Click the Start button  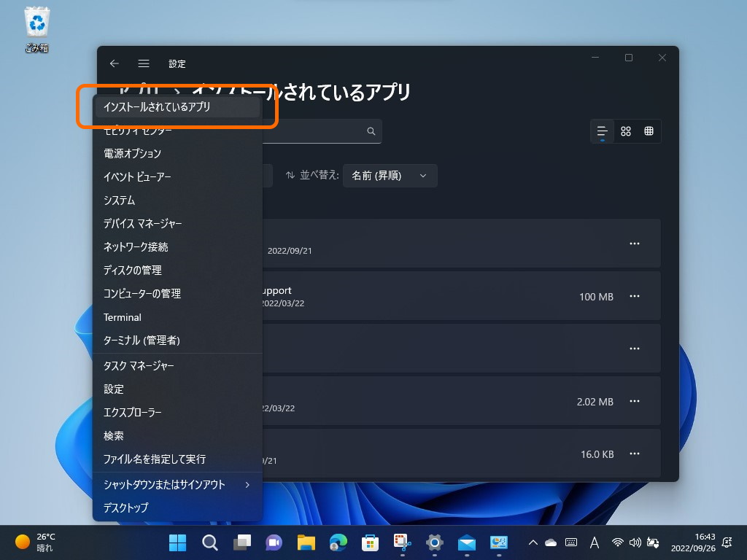click(177, 542)
